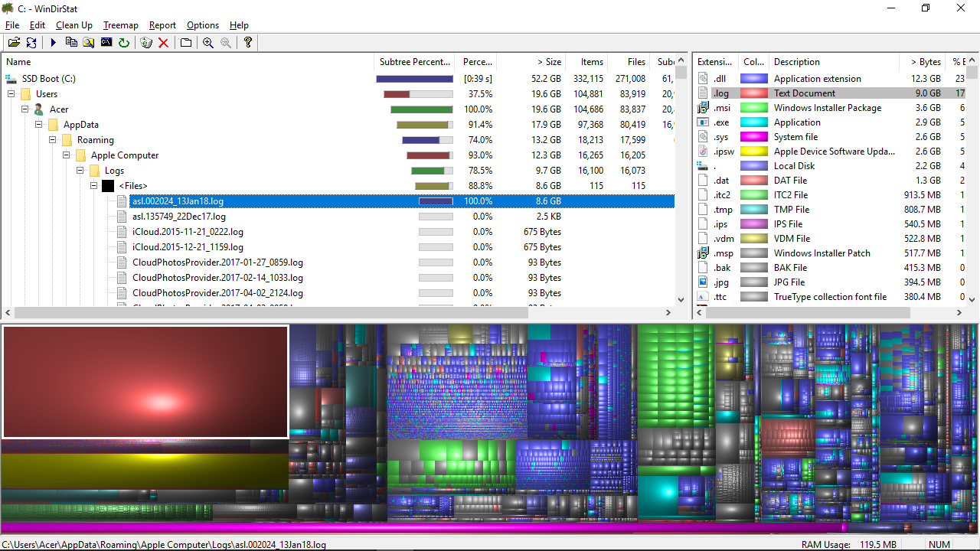
Task: Collapse the Roaming folder node
Action: 53,140
